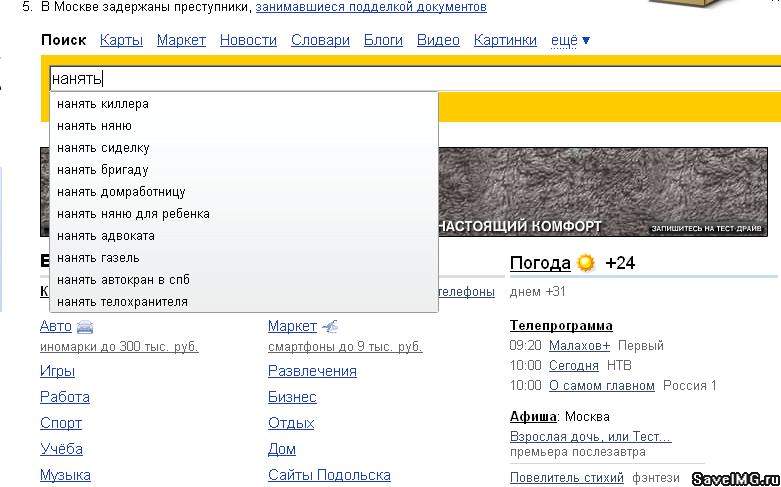Choose suggestion нанять автокран в спб
The image size is (781, 487).
[x=244, y=279]
